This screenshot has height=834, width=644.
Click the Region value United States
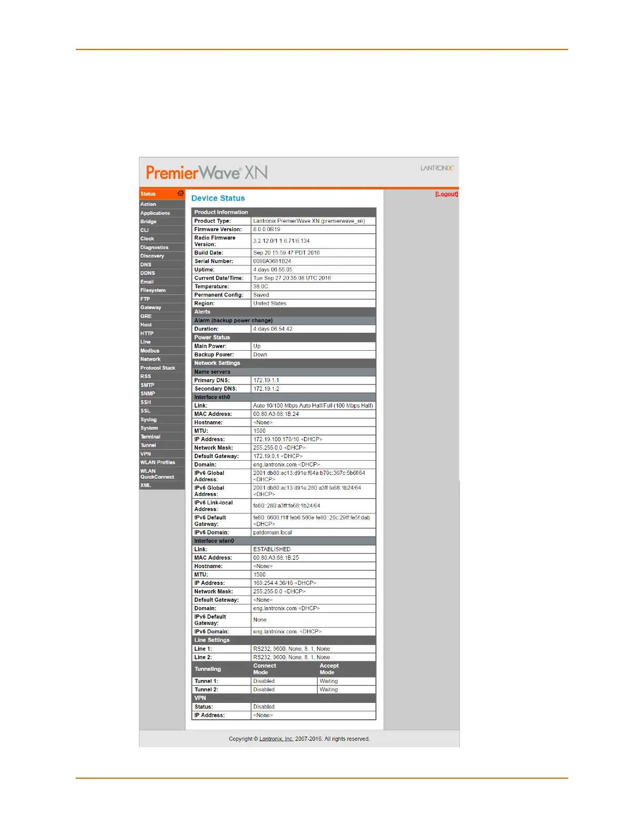coord(269,303)
